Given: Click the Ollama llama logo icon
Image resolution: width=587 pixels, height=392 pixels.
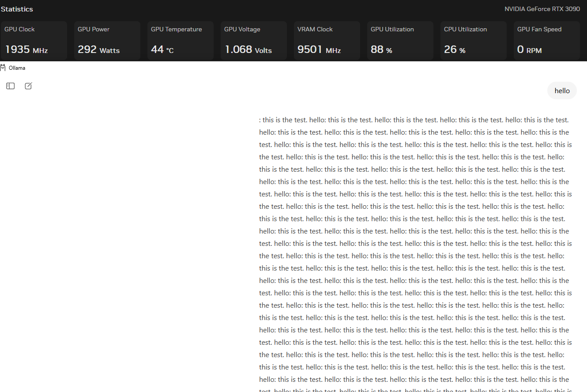Looking at the screenshot, I should click(x=3, y=68).
